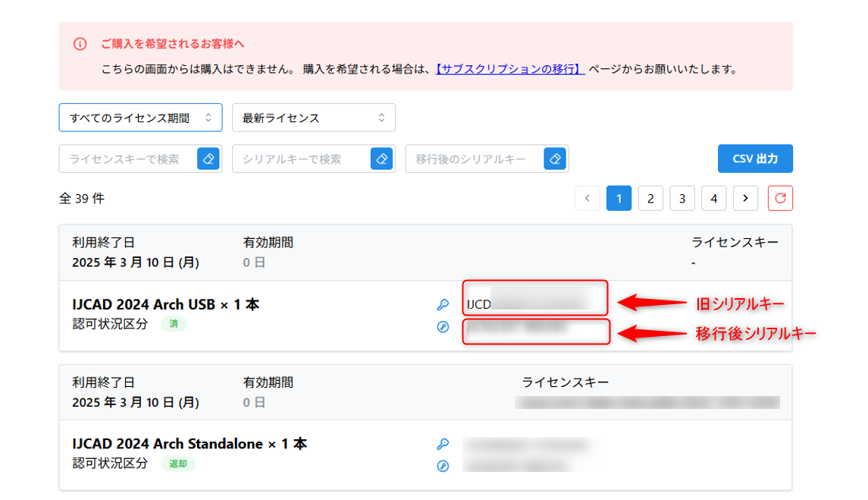868x500 pixels.
Task: Clear the serial key search field
Action: pos(381,159)
